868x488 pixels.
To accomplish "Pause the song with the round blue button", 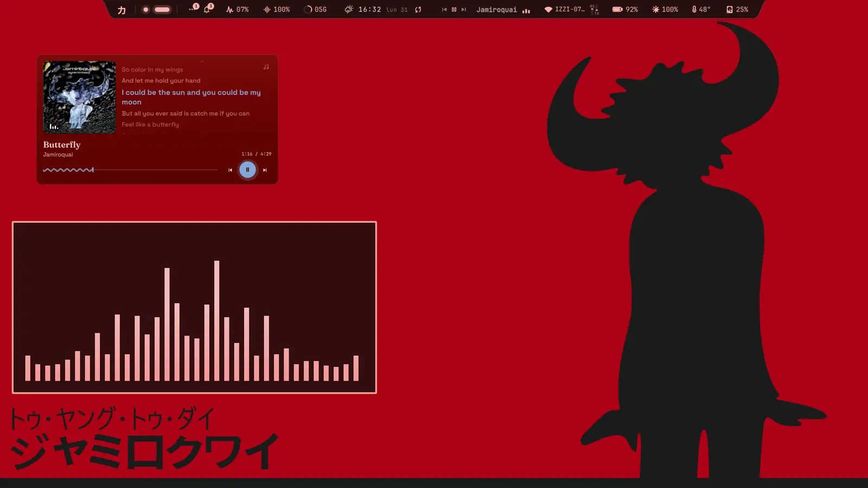I will coord(247,170).
